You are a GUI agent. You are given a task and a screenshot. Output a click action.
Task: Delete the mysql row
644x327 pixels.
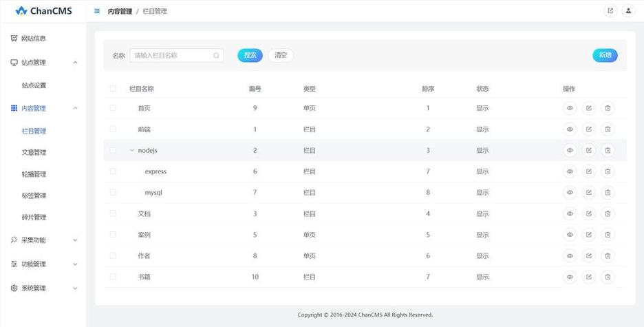(608, 193)
